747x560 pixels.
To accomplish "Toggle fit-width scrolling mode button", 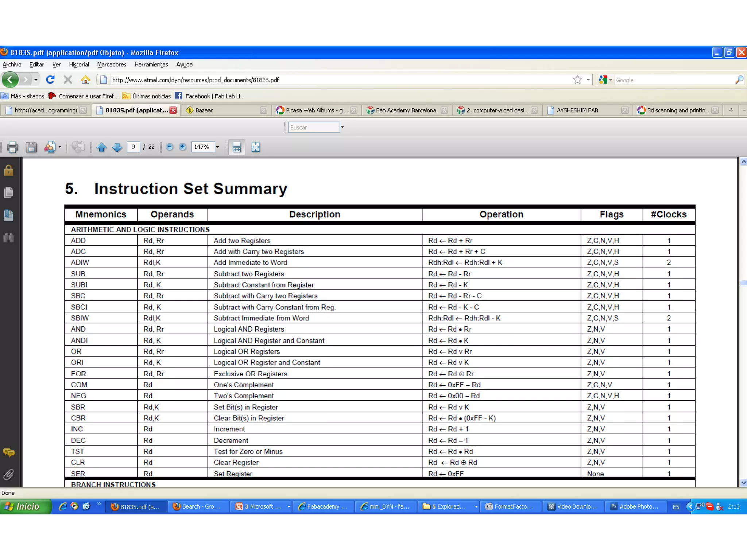I will (x=237, y=147).
